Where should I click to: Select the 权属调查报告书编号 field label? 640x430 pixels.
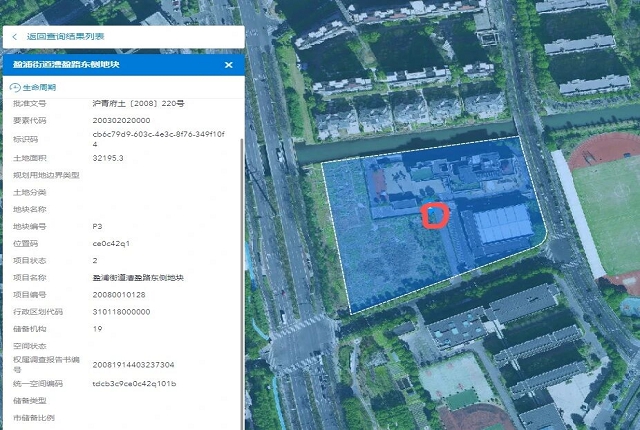[46, 364]
